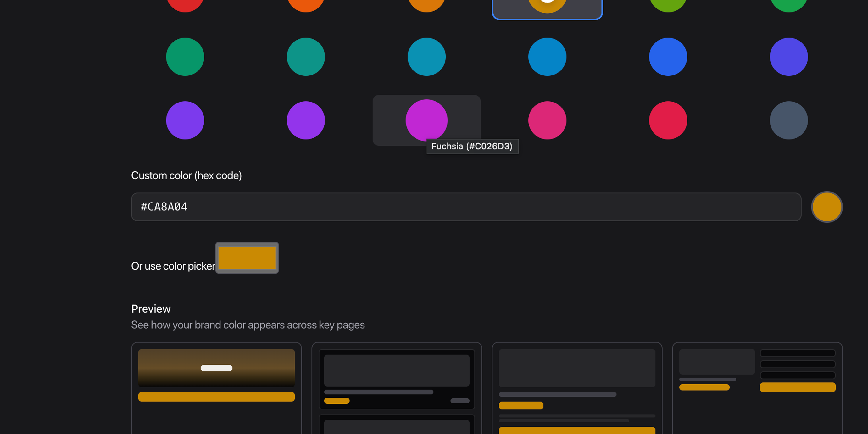Select the Teal color circle
868x434 pixels.
tap(306, 57)
